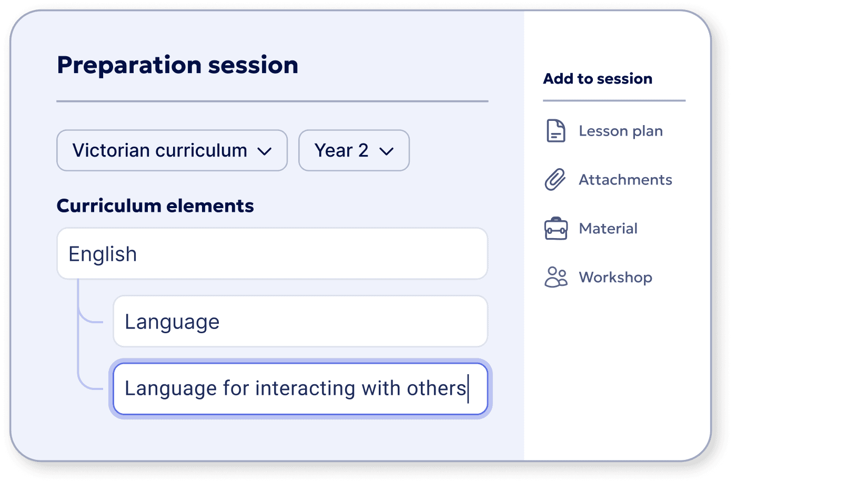Click the Attachments paperclip icon
Screen dimensions: 868x483
[x=555, y=180]
